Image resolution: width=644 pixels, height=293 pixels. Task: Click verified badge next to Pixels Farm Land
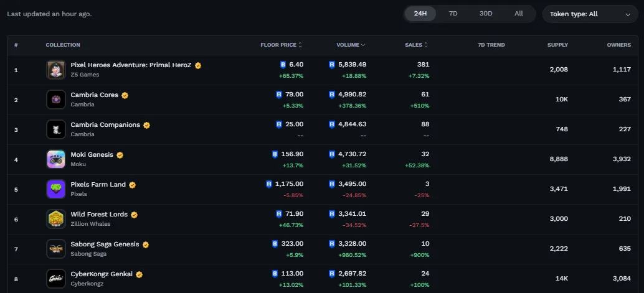tap(132, 185)
